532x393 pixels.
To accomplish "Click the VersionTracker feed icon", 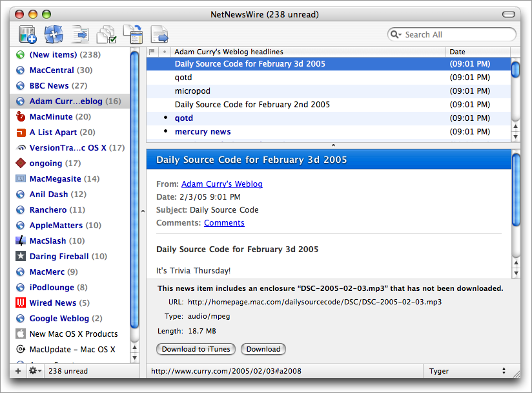I will point(21,148).
